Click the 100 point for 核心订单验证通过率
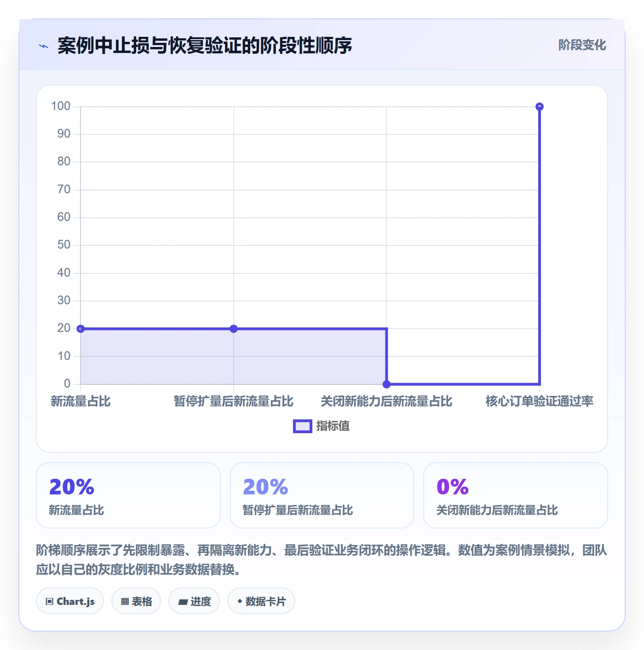 (x=540, y=107)
